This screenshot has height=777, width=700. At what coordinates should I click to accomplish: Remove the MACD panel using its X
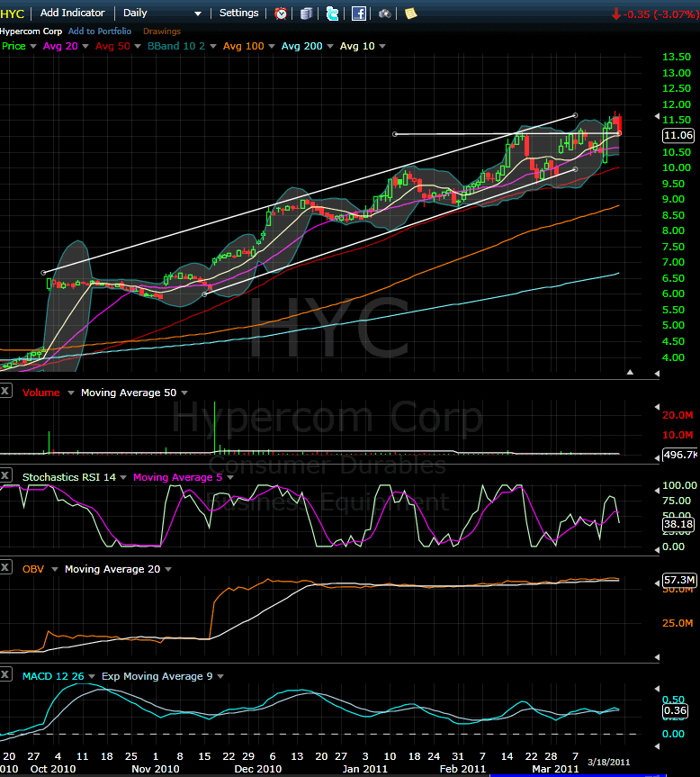tap(5, 674)
